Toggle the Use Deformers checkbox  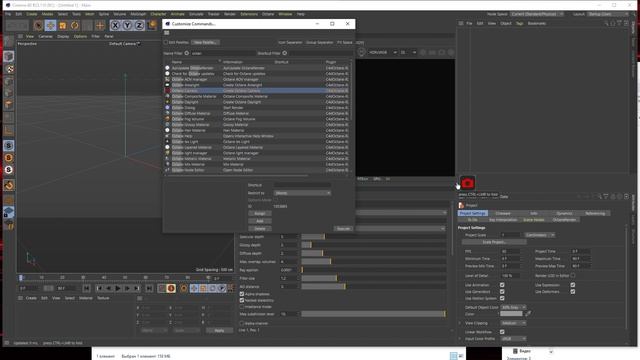(573, 291)
